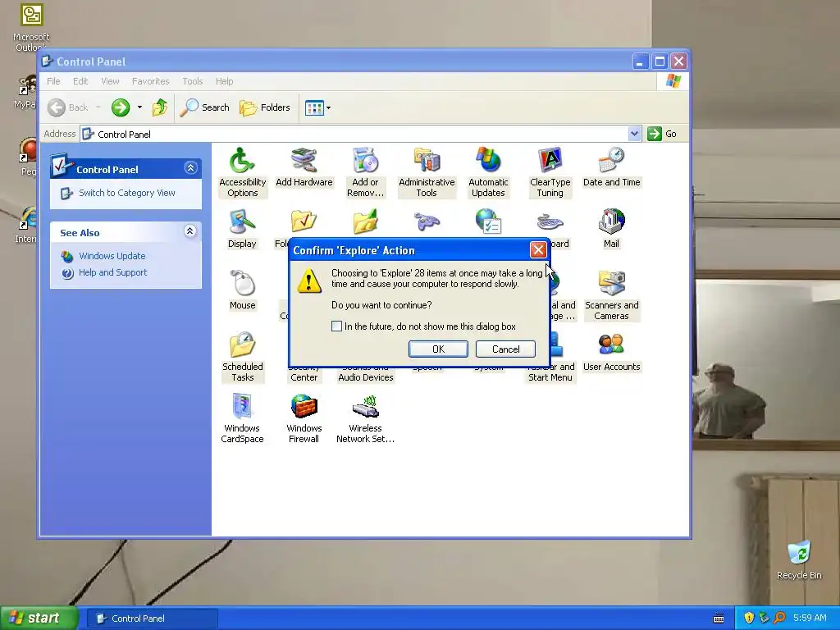Click the Go button
The width and height of the screenshot is (840, 630).
click(662, 134)
